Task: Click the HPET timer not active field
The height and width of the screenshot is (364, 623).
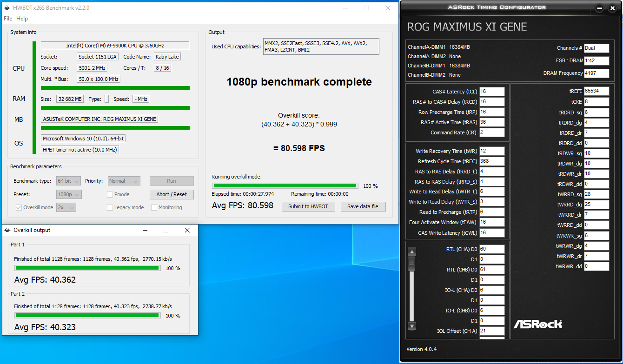Action: click(80, 150)
